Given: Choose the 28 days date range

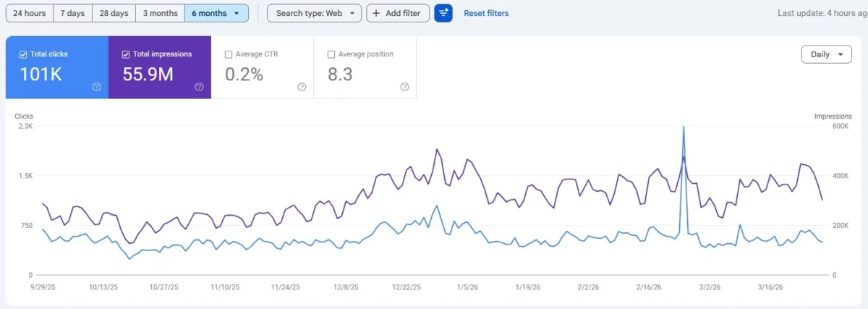Looking at the screenshot, I should tap(115, 13).
